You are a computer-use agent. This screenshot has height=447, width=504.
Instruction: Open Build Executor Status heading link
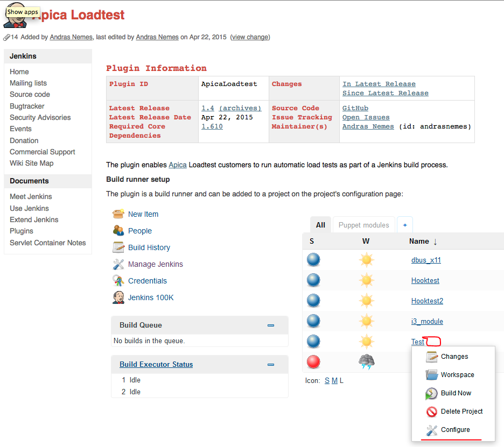pos(156,364)
